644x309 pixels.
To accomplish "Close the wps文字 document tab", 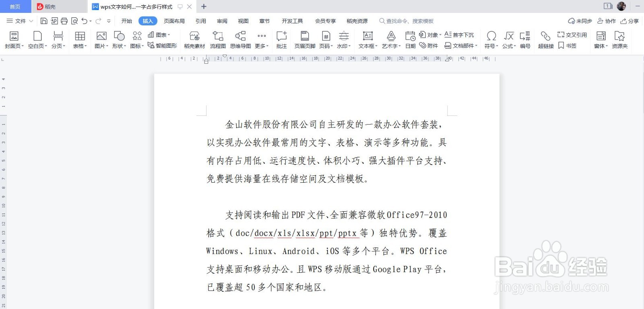I will pos(189,6).
